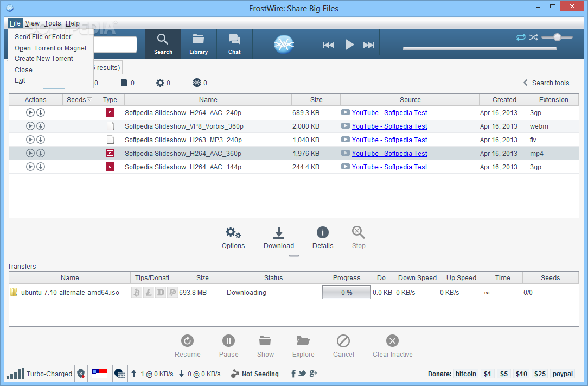Stop the current search
This screenshot has height=386, width=588.
tap(359, 238)
